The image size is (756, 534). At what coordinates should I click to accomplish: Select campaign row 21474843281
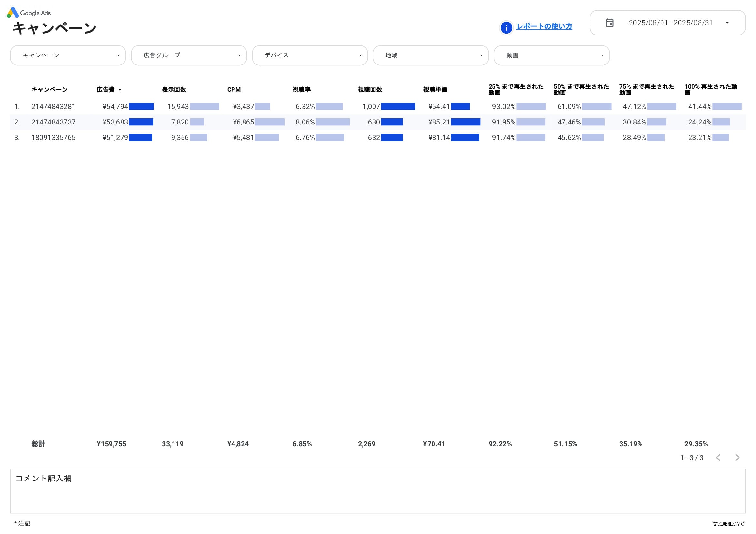point(53,107)
